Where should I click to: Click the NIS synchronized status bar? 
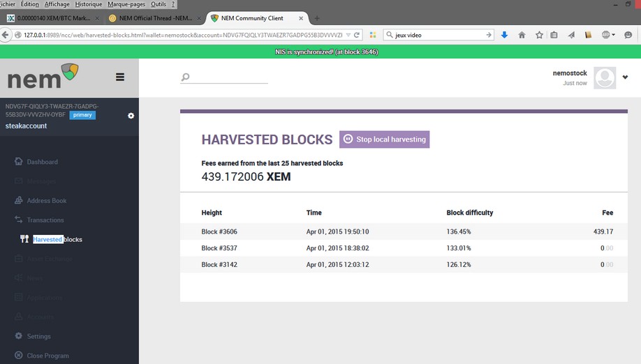320,52
